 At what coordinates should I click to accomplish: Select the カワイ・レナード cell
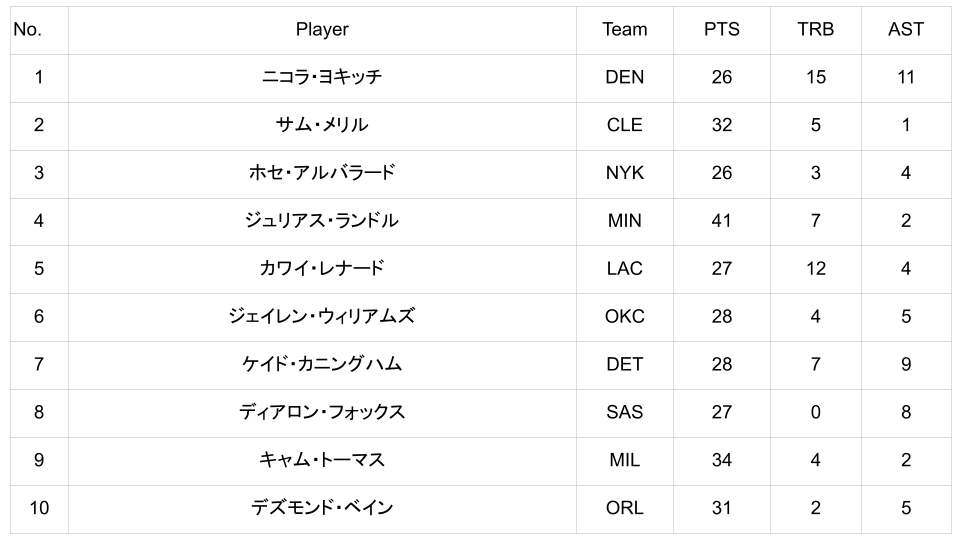322,269
